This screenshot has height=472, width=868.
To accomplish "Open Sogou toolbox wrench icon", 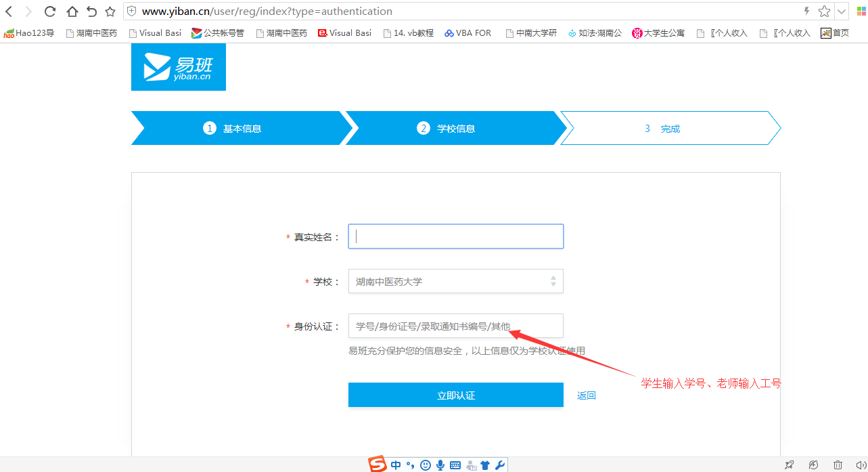I will tap(500, 465).
